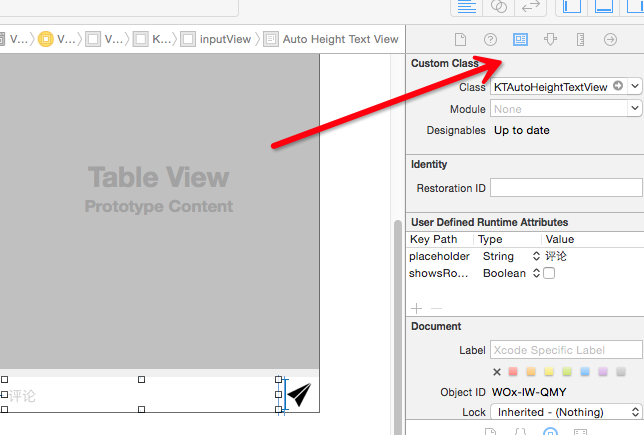
Task: Select the K... breadcrumb item
Action: click(152, 39)
